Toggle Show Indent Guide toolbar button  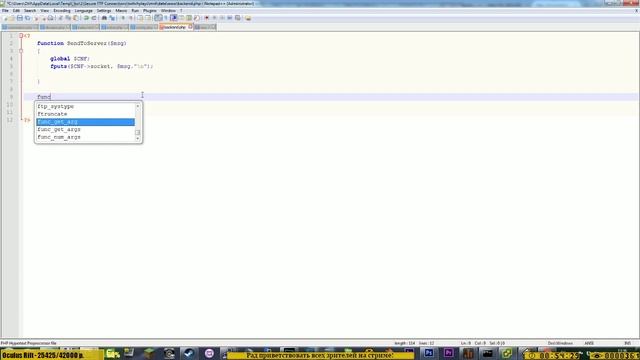point(173,18)
